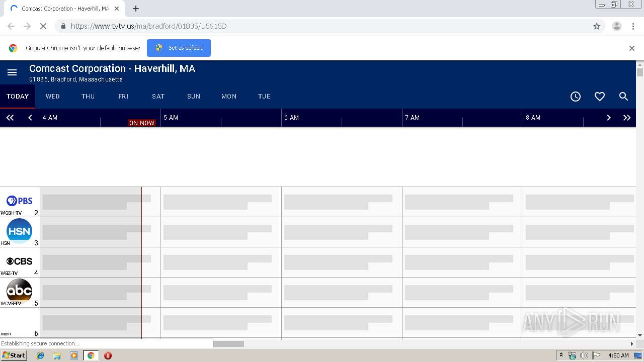Open the taskbar file explorer folder
Image resolution: width=644 pixels, height=362 pixels.
pyautogui.click(x=57, y=355)
